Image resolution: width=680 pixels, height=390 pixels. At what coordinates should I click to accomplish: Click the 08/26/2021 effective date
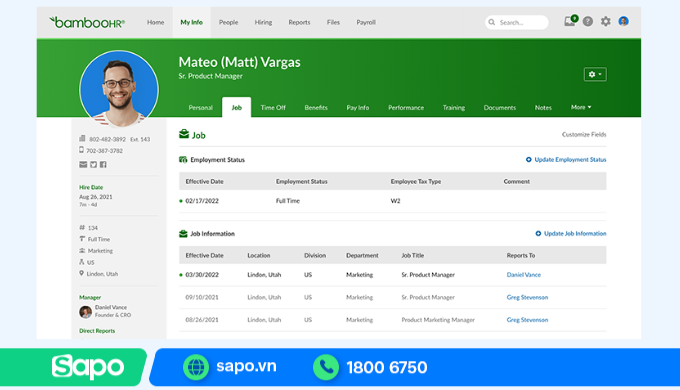[x=202, y=320]
